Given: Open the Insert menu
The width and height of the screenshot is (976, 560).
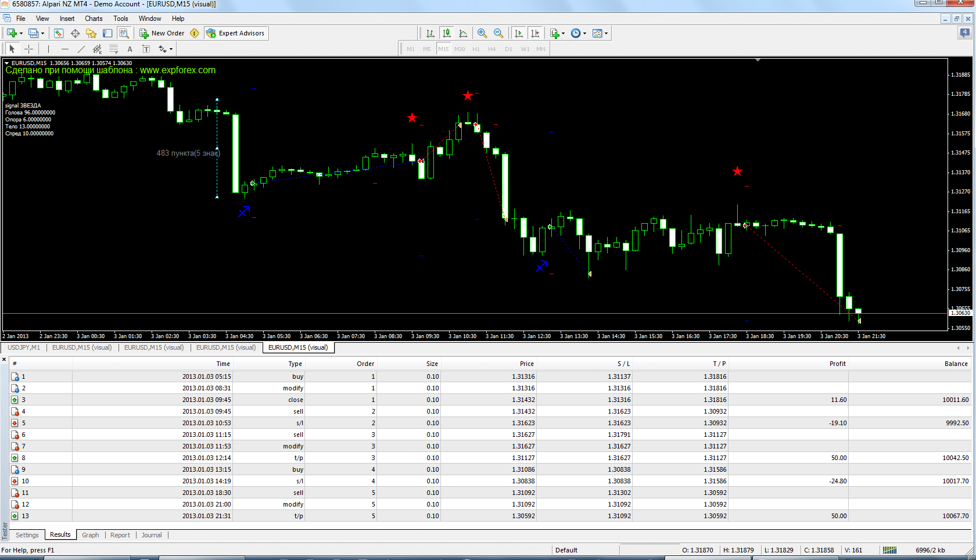Looking at the screenshot, I should [x=67, y=19].
